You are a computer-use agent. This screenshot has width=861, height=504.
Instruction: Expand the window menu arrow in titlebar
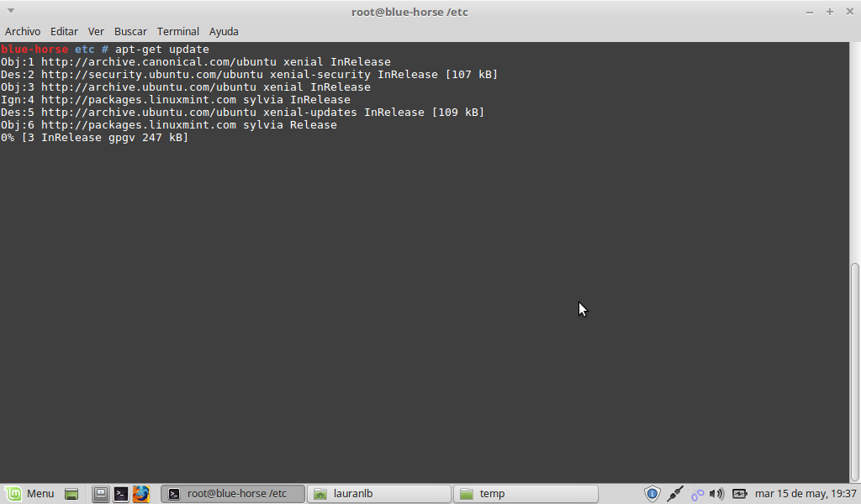point(10,12)
